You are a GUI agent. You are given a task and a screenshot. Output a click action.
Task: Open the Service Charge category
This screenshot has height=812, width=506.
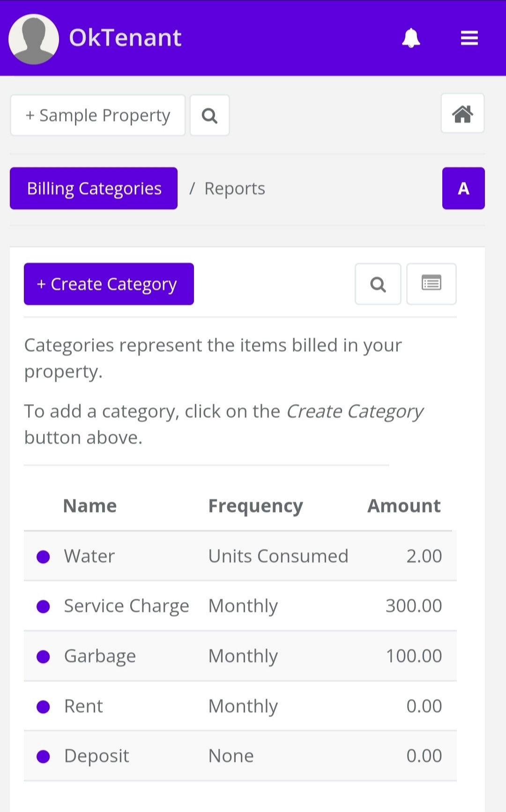(126, 606)
